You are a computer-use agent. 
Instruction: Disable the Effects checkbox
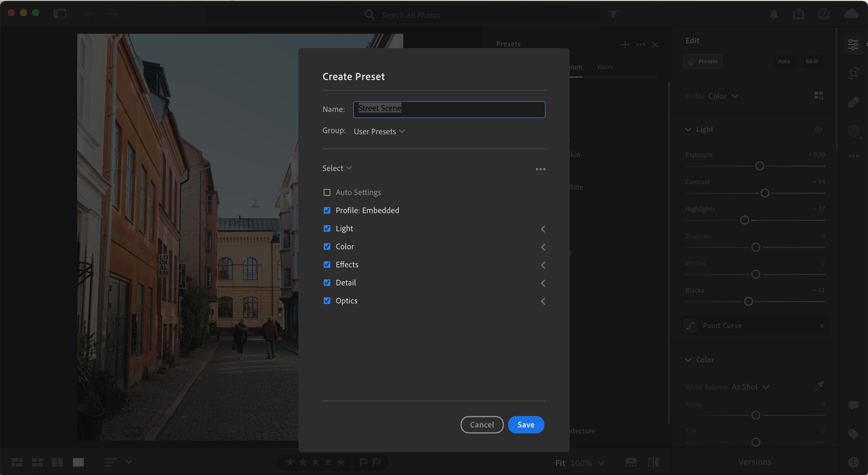coord(327,265)
